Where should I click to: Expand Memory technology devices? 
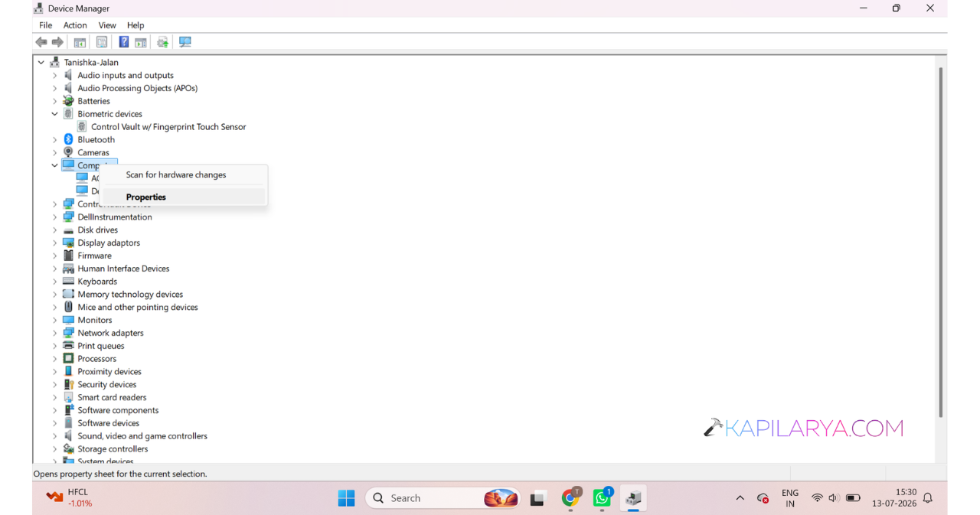(x=54, y=294)
